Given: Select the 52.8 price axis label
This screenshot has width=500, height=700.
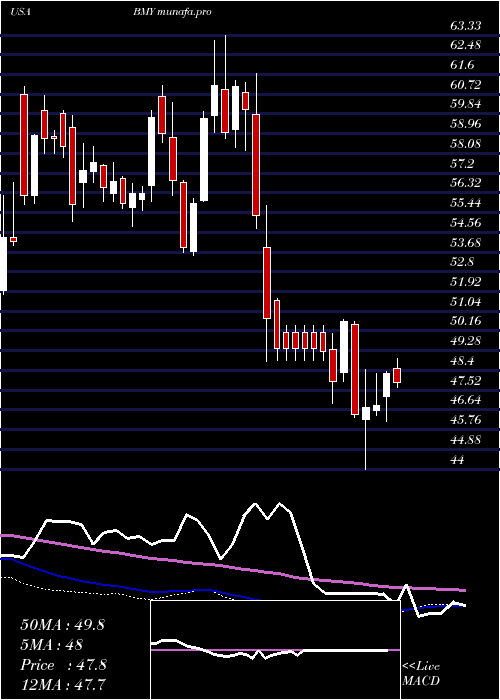Looking at the screenshot, I should tap(462, 262).
